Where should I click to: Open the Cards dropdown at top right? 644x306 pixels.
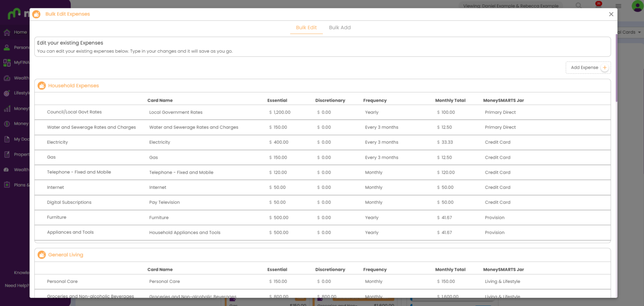[x=628, y=32]
